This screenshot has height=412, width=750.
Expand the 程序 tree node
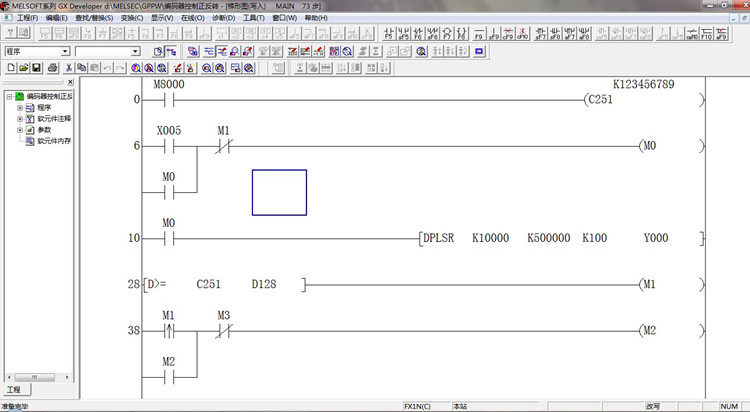tap(20, 108)
